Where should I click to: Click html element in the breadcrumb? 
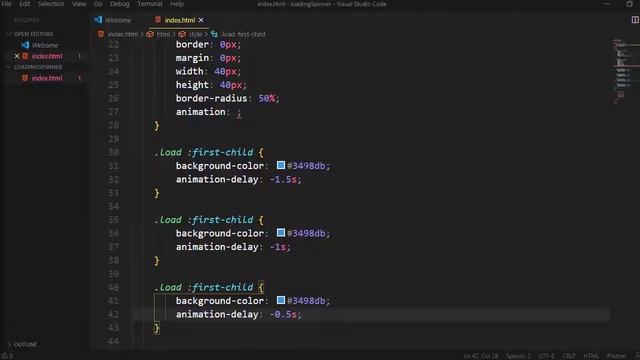point(163,34)
